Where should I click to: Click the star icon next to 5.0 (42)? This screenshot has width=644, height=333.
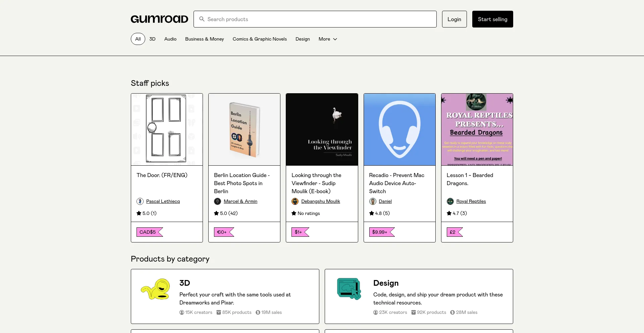[216, 213]
